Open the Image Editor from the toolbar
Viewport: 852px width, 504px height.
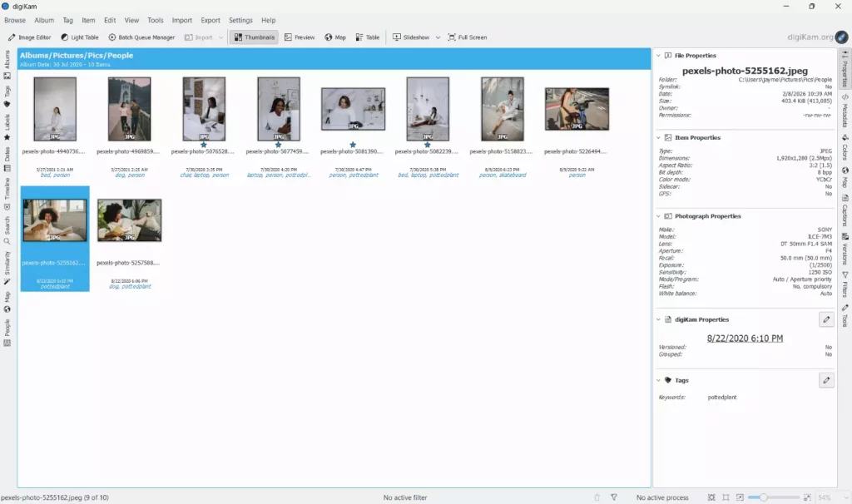pyautogui.click(x=30, y=37)
